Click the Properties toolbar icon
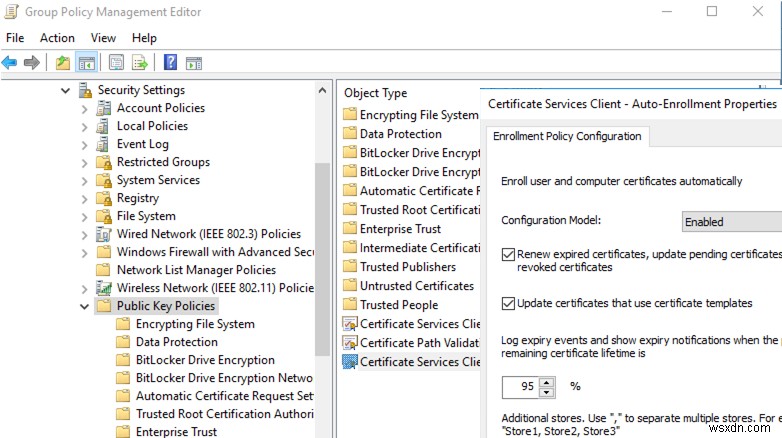 (x=116, y=63)
